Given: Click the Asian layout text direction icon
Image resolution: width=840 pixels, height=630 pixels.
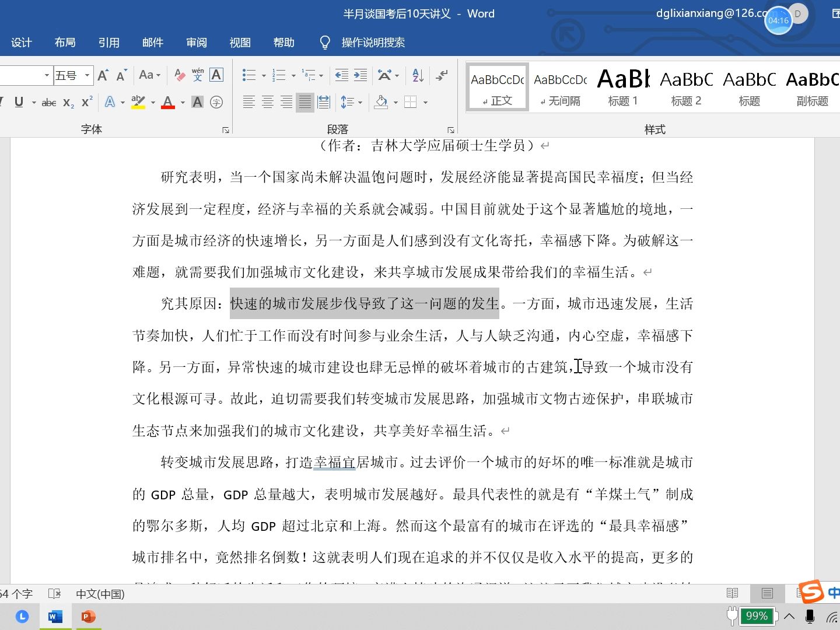Looking at the screenshot, I should (385, 75).
